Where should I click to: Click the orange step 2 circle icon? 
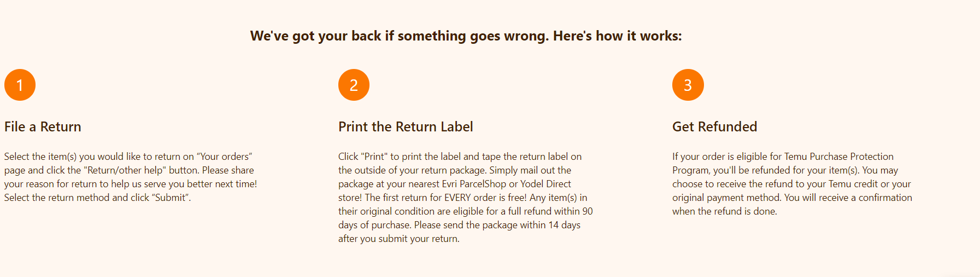(x=354, y=85)
